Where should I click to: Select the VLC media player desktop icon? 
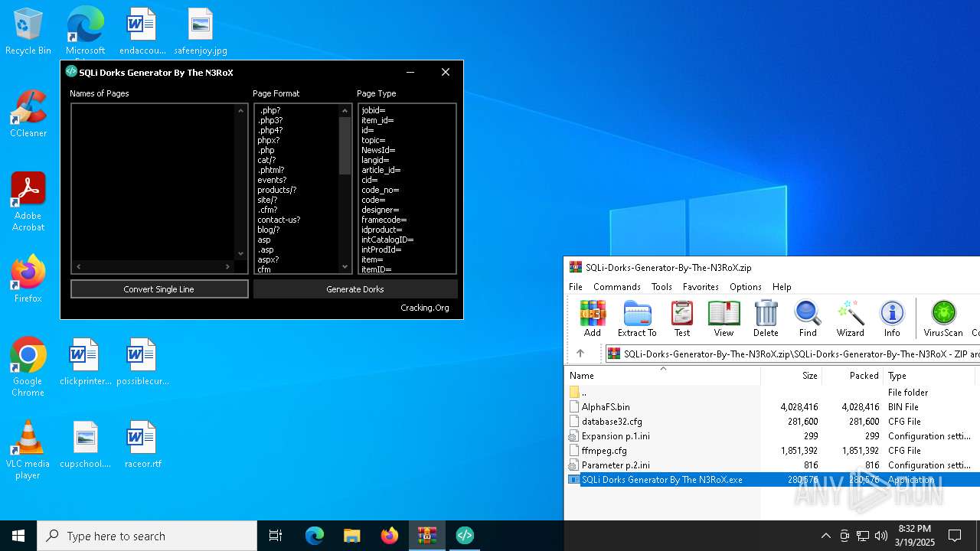coord(28,450)
